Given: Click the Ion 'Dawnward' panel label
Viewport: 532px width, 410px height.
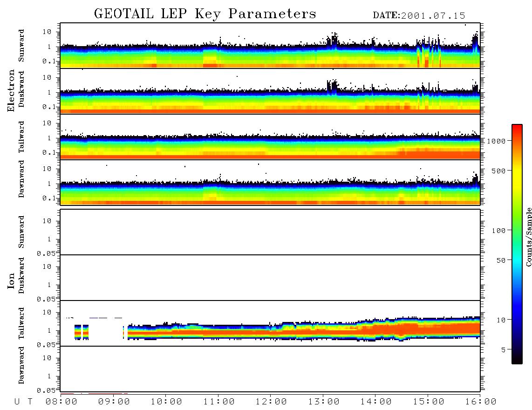Looking at the screenshot, I should [21, 365].
